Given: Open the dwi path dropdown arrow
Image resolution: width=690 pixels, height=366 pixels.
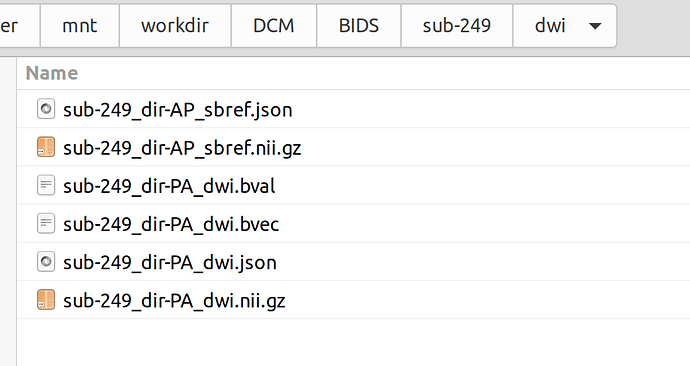Looking at the screenshot, I should [595, 26].
